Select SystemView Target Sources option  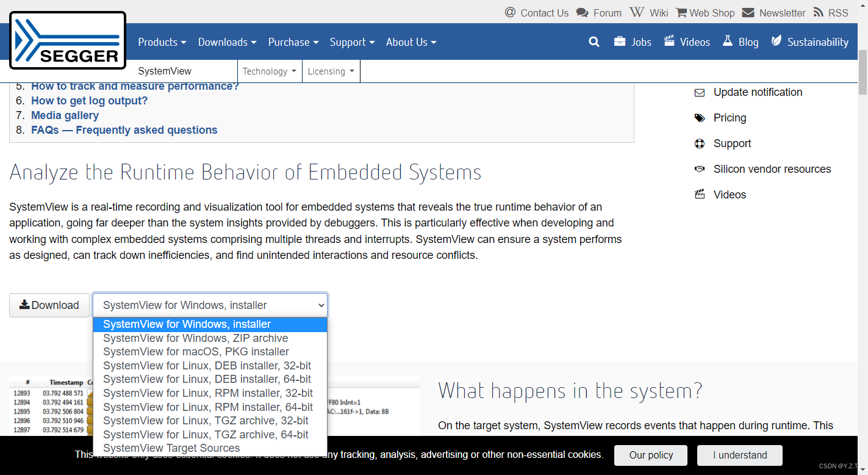click(x=210, y=448)
